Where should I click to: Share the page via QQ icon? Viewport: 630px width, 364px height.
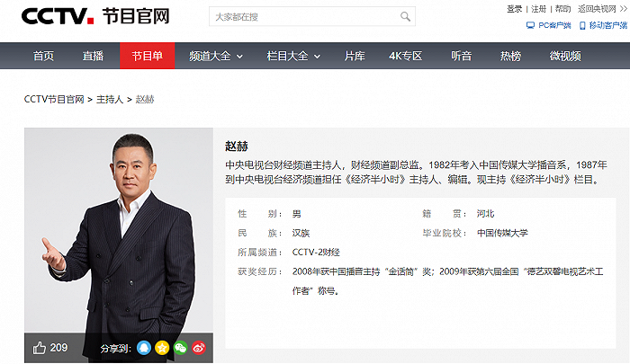pos(144,348)
